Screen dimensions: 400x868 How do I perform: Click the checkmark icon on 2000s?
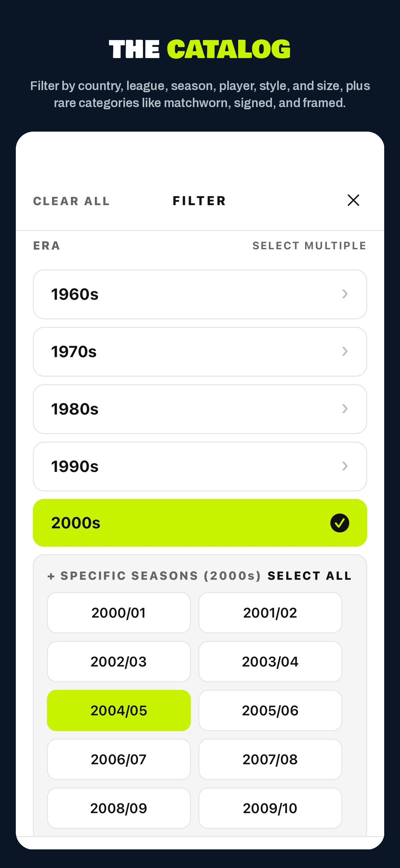pyautogui.click(x=340, y=523)
